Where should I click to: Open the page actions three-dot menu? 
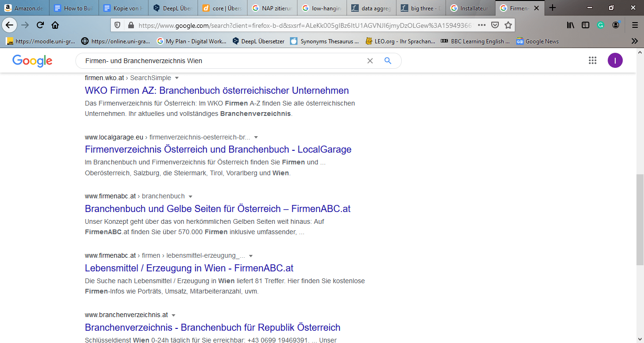click(481, 25)
